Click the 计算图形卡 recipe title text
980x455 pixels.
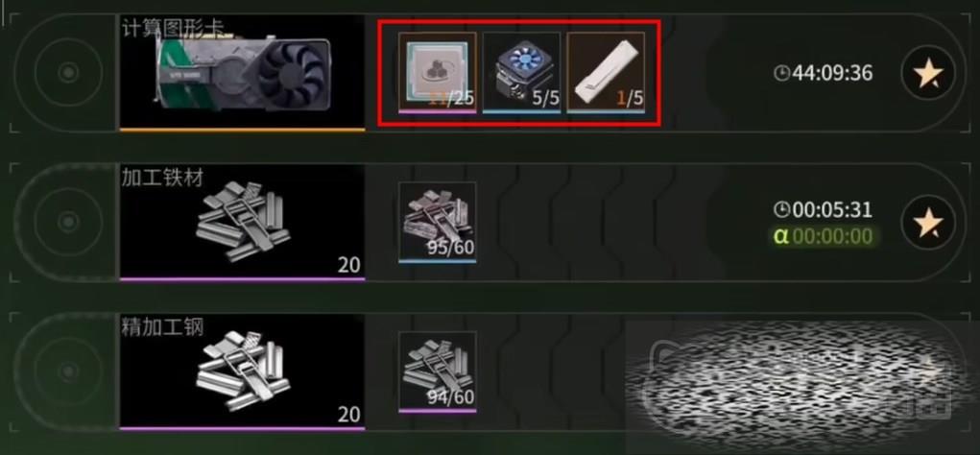[x=173, y=27]
